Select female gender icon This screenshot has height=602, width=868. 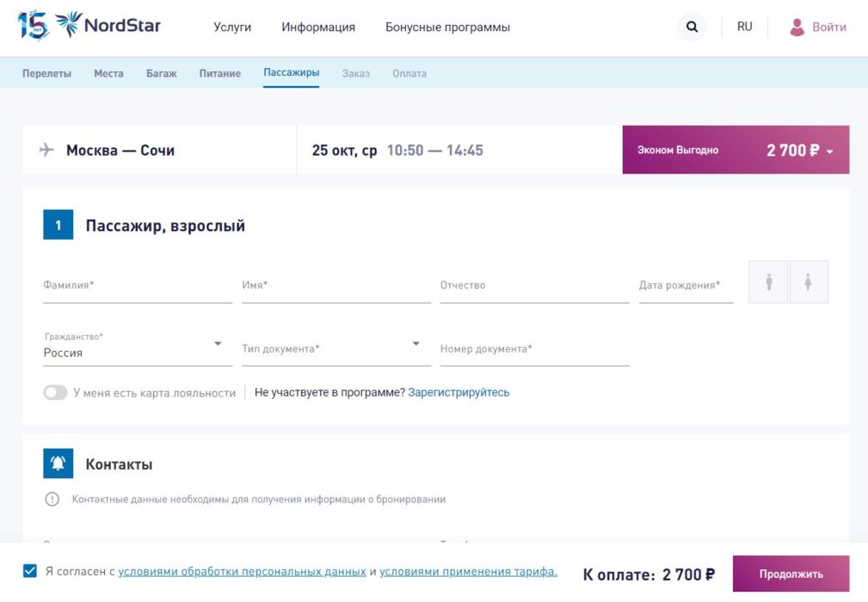[x=809, y=282]
